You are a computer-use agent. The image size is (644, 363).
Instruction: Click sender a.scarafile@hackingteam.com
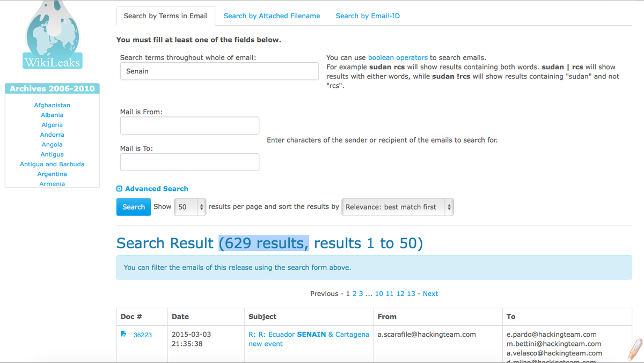tap(427, 335)
